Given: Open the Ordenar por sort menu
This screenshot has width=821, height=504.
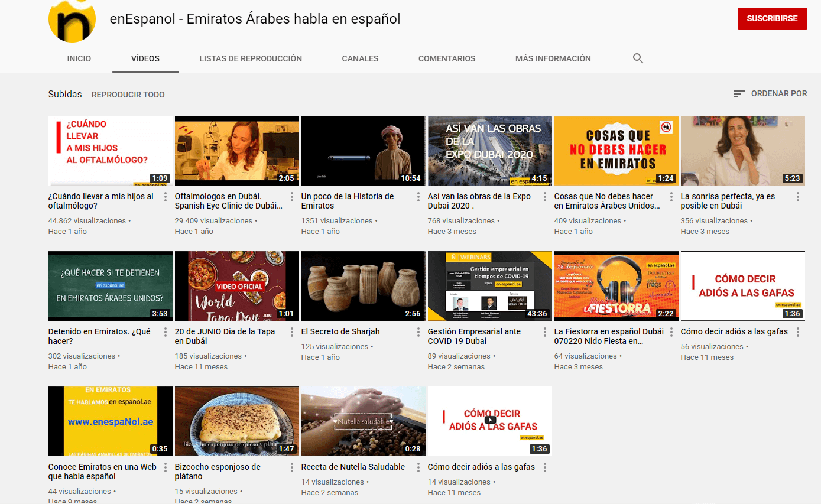Looking at the screenshot, I should pyautogui.click(x=770, y=94).
